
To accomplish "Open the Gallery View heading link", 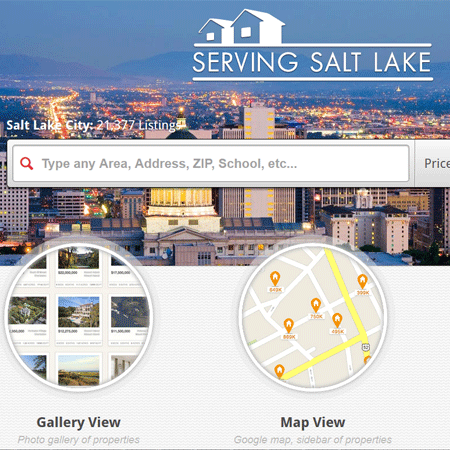I will point(79,422).
